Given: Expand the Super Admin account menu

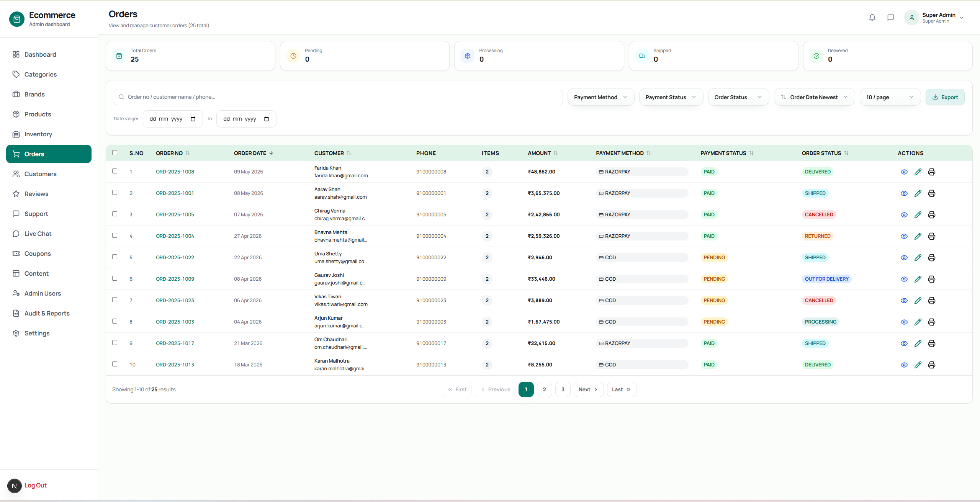Looking at the screenshot, I should click(x=934, y=18).
